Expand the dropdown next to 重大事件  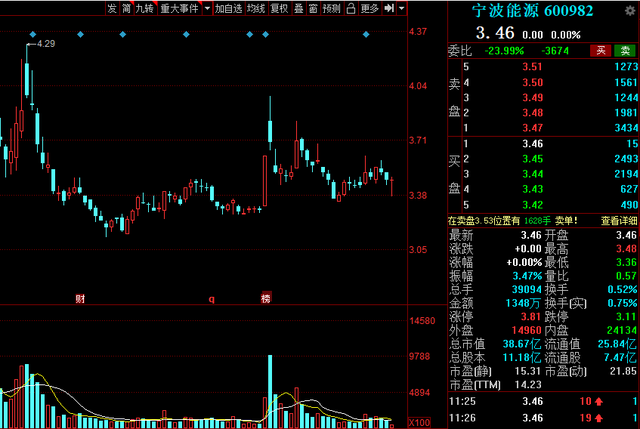207,8
